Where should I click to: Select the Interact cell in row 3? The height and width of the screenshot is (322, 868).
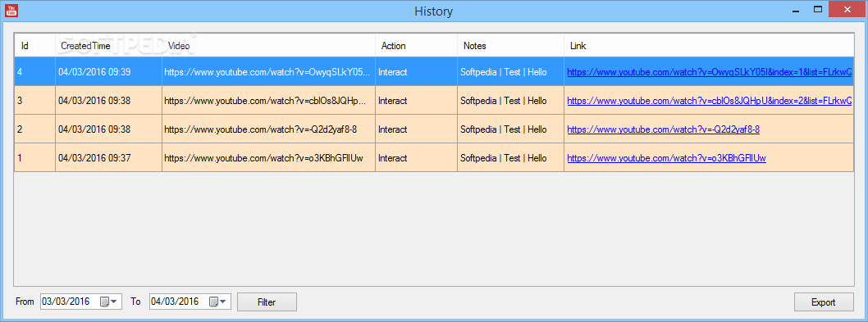[416, 100]
